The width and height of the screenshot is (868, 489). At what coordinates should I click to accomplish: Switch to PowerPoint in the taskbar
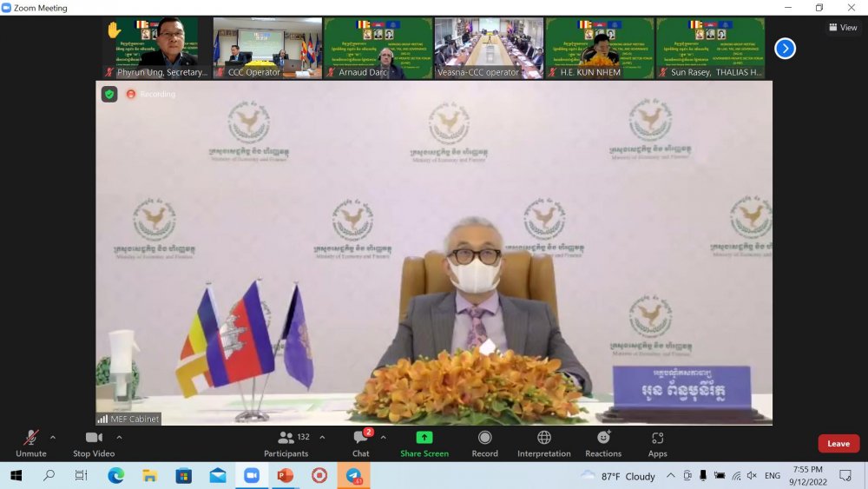[285, 475]
